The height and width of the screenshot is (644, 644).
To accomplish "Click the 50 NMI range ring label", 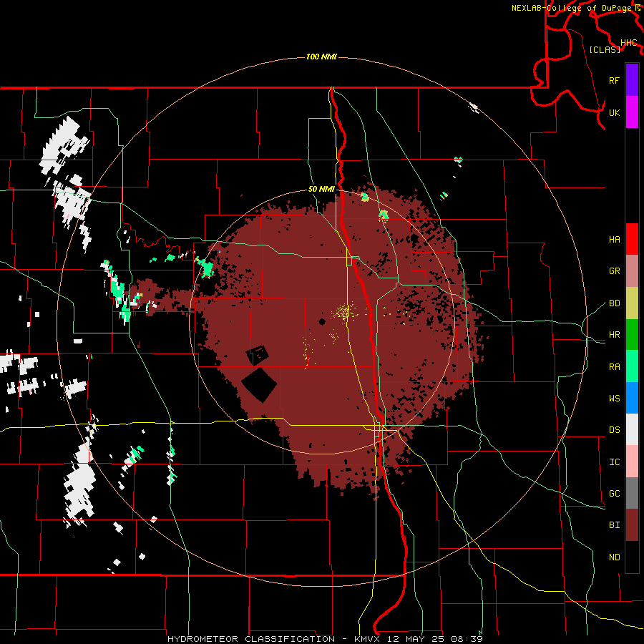I will pyautogui.click(x=321, y=190).
